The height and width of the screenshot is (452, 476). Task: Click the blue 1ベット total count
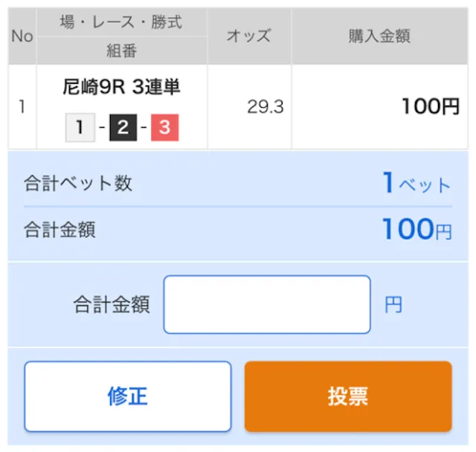click(x=416, y=183)
